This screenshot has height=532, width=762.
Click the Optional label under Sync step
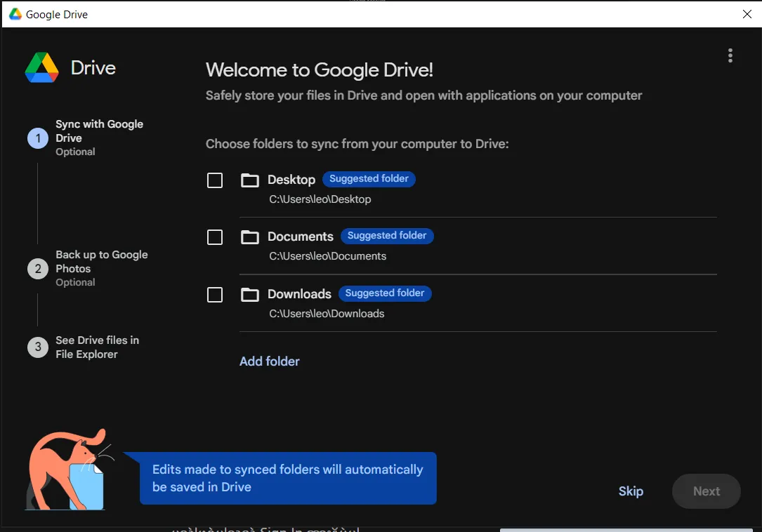(75, 152)
